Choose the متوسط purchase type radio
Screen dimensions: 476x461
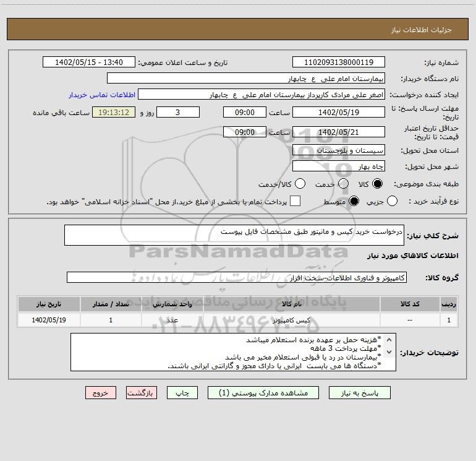[354, 201]
